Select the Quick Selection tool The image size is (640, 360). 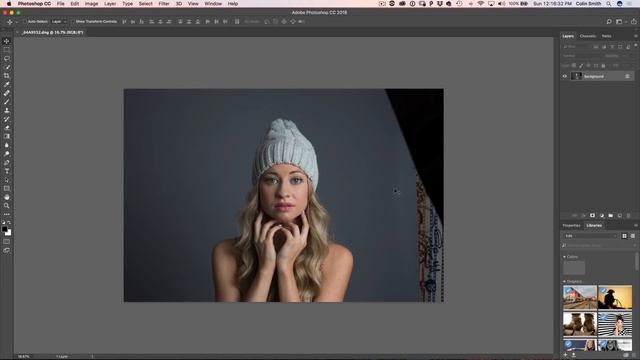[7, 67]
